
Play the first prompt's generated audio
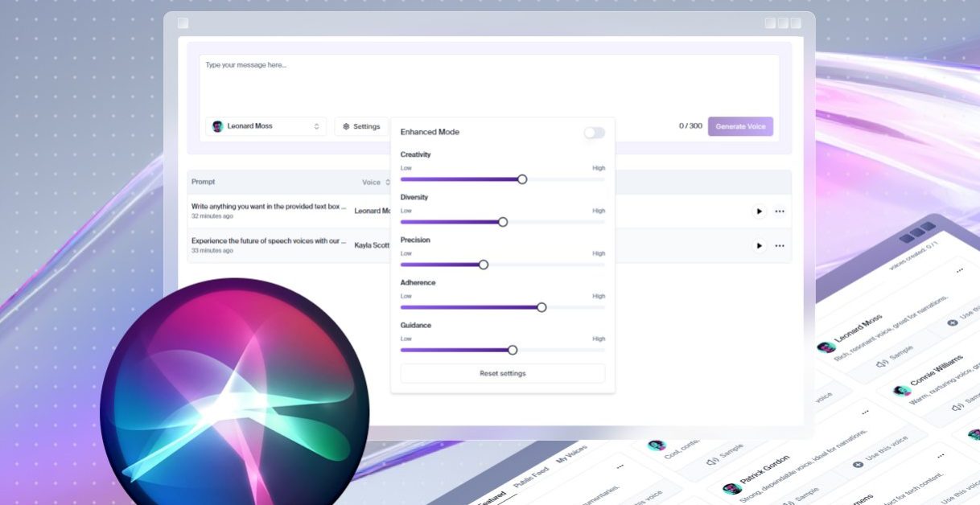(x=759, y=211)
